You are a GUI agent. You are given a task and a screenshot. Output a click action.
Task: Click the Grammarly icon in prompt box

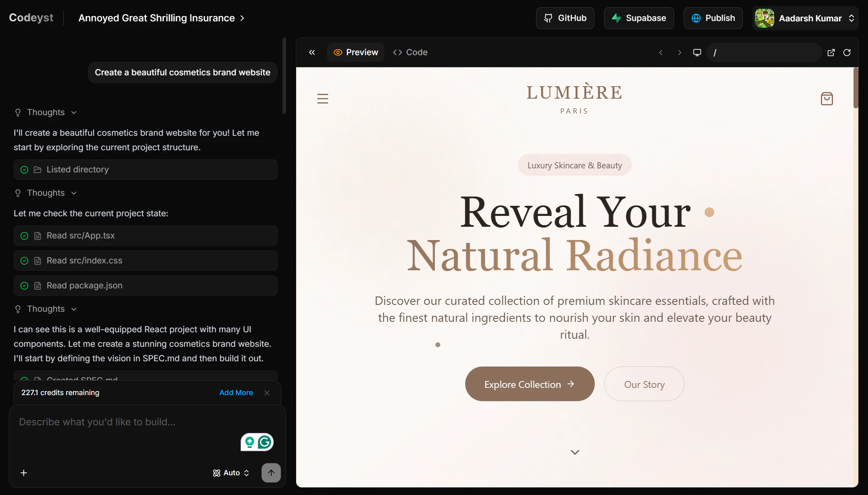click(x=264, y=442)
